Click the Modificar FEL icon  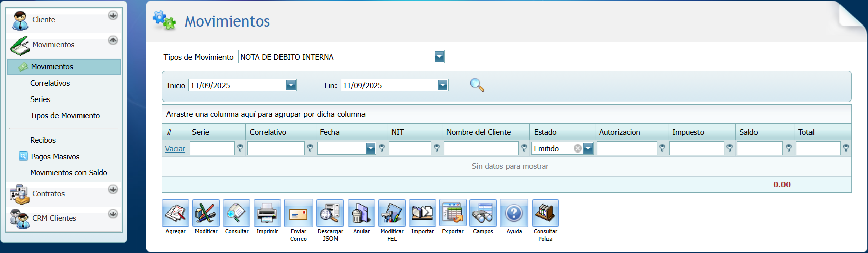(392, 213)
